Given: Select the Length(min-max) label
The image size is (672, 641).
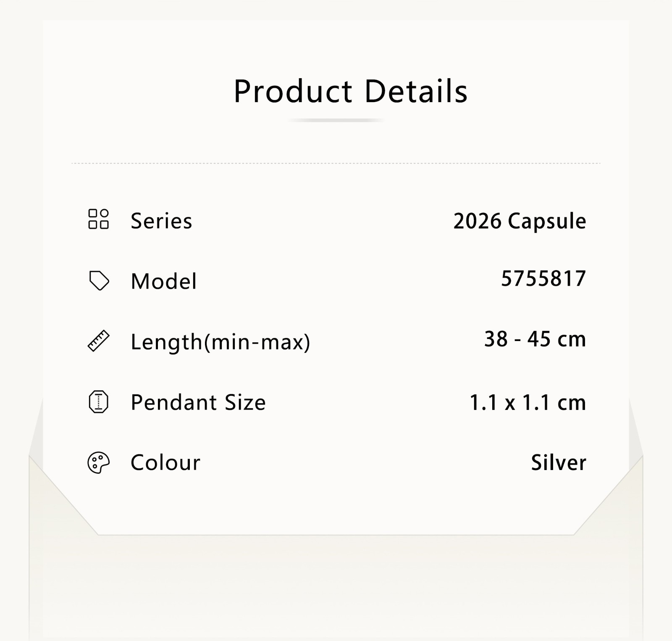Looking at the screenshot, I should (x=220, y=342).
